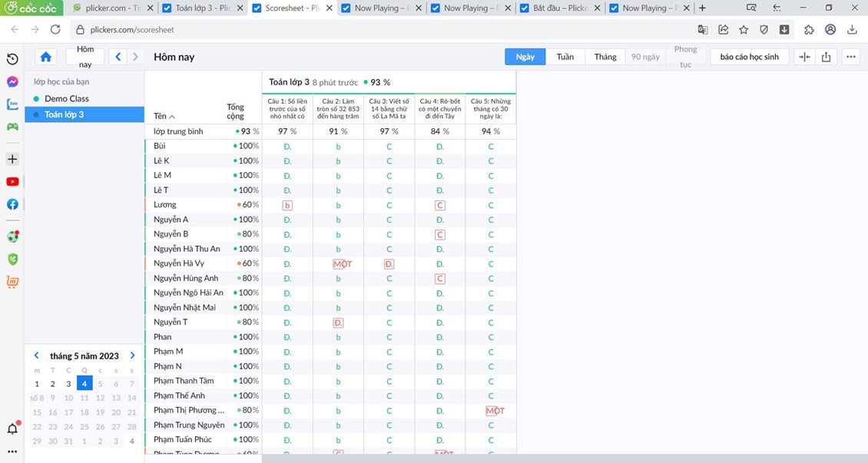This screenshot has width=868, height=463.
Task: Click the Plickers home icon button
Action: point(46,57)
